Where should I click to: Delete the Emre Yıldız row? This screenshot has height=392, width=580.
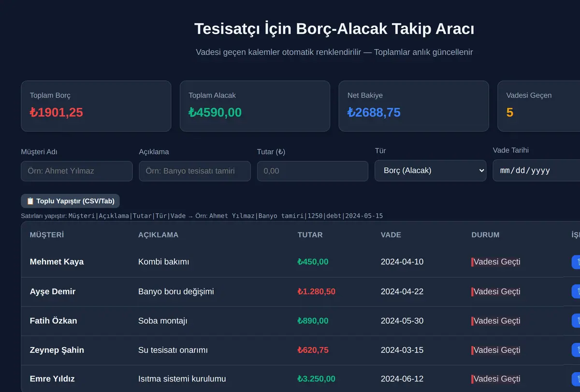pyautogui.click(x=576, y=379)
